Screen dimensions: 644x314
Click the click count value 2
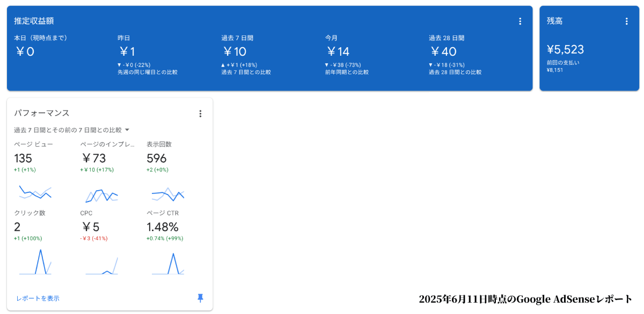[17, 227]
